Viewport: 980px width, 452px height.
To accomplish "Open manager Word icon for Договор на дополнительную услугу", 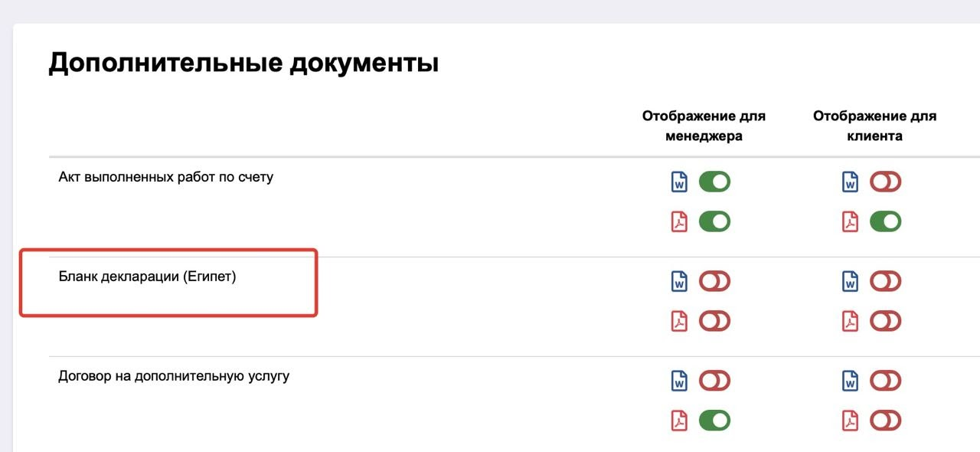I will 679,381.
